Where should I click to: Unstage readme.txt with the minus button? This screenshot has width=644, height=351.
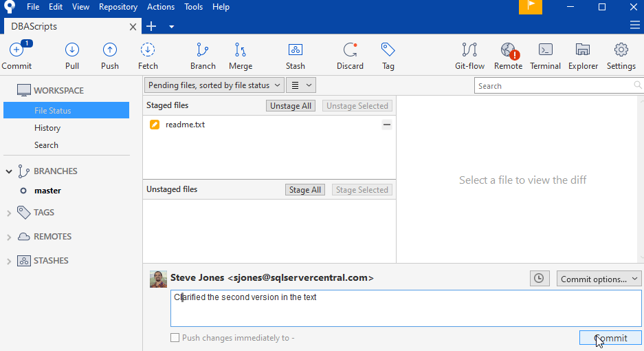tap(387, 125)
